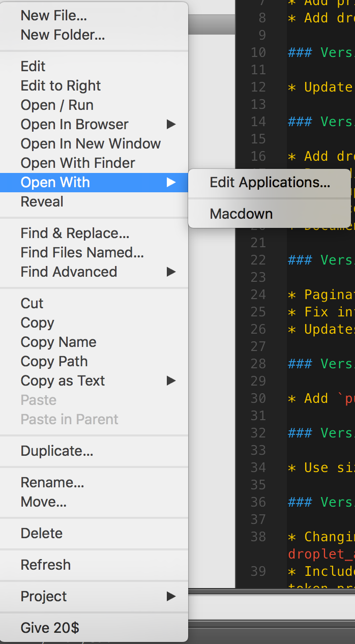Viewport: 355px width, 644px height.
Task: Select Macdown from the Open With submenu
Action: click(x=241, y=214)
